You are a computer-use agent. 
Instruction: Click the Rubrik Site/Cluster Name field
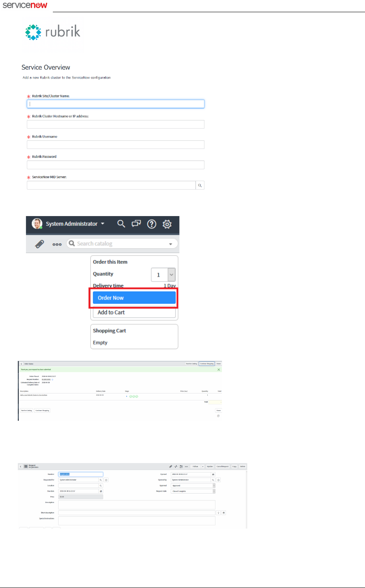(x=115, y=104)
